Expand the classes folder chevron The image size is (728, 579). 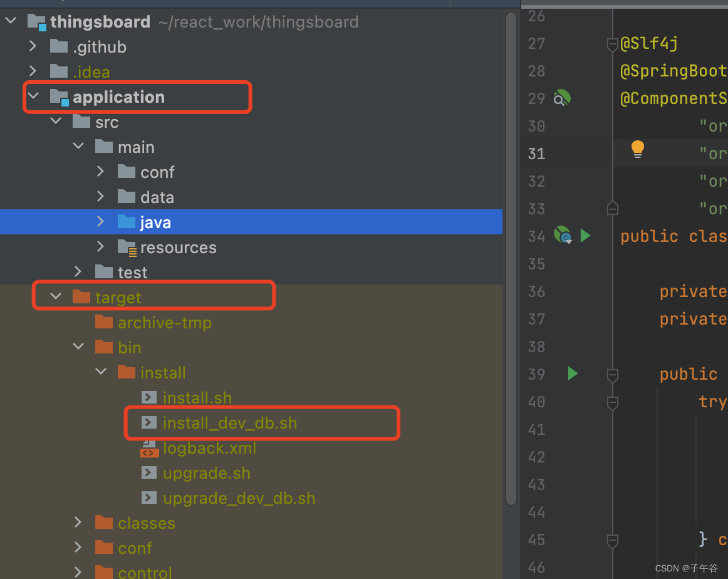[x=78, y=523]
